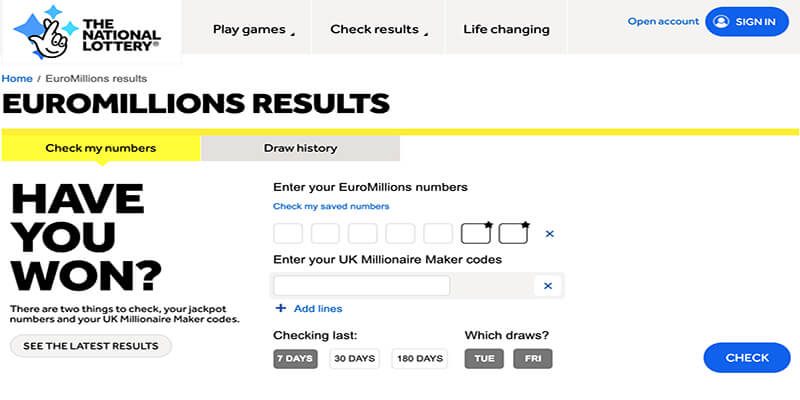Click the plus icon beside Add lines
This screenshot has width=800, height=400.
pos(281,308)
